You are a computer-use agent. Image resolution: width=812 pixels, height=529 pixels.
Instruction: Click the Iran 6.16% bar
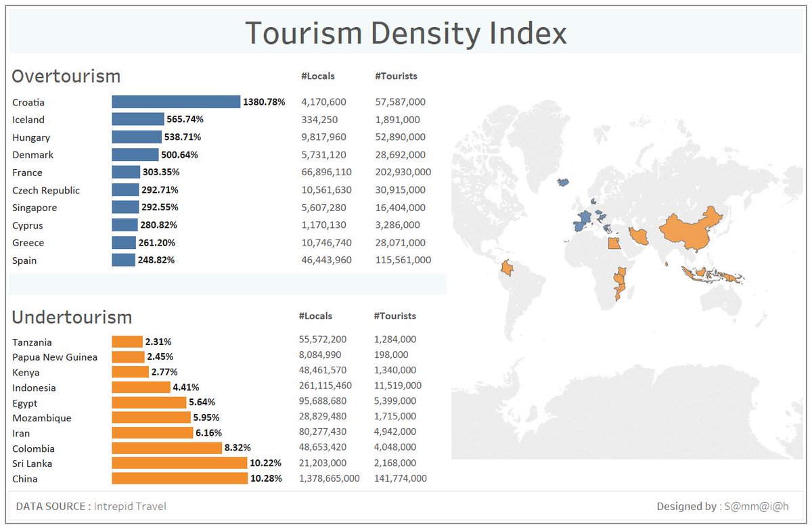[152, 432]
